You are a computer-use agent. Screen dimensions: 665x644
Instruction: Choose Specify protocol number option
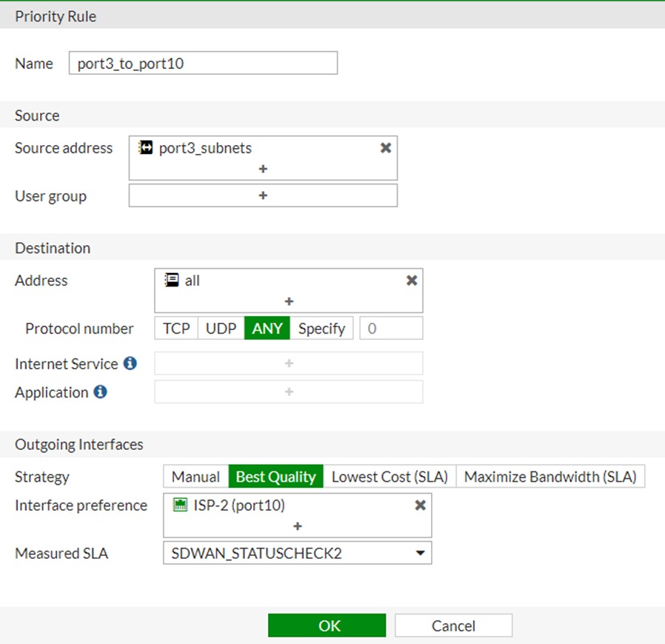point(321,329)
